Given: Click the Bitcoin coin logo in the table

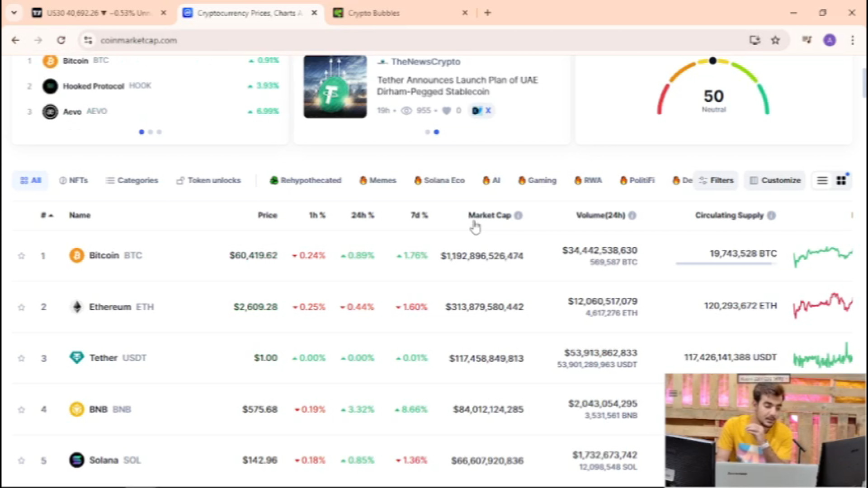Looking at the screenshot, I should point(76,256).
